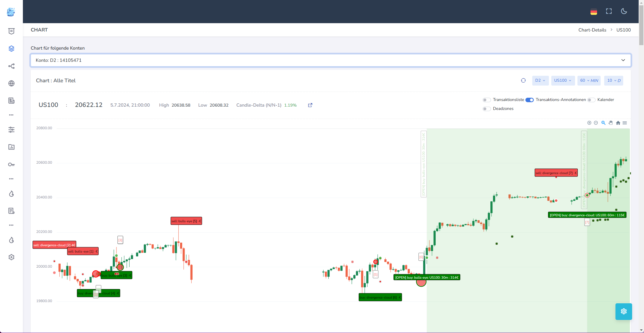Screen dimensions: 644x333
Task: Switch to dark mode moon icon
Action: tap(624, 11)
